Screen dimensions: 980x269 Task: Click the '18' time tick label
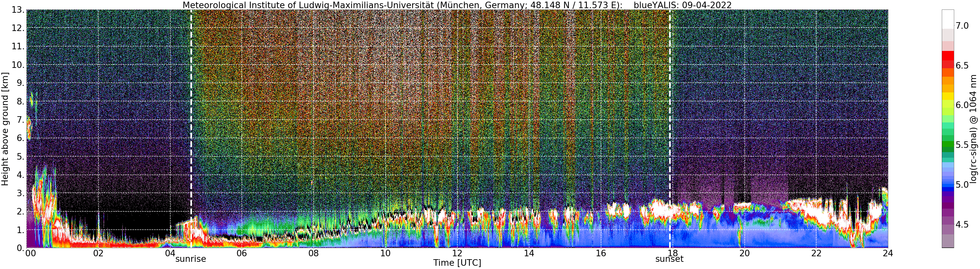click(672, 253)
